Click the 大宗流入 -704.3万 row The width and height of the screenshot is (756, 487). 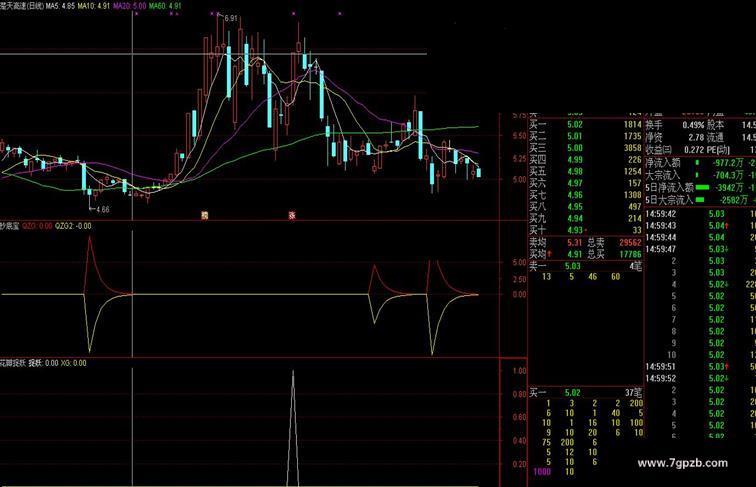pos(700,175)
